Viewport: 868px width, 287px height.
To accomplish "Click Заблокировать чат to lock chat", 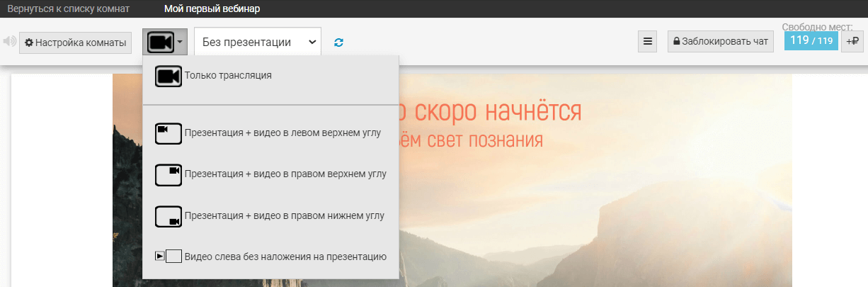I will point(721,42).
